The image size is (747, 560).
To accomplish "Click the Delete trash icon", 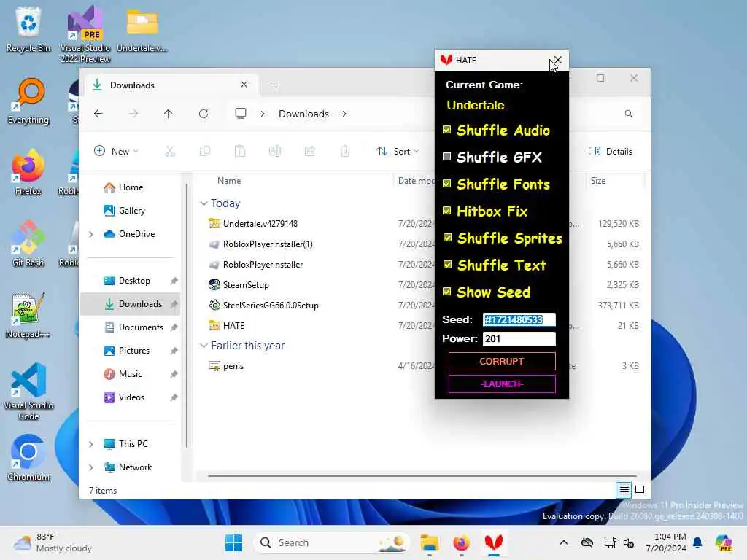I will pos(345,152).
